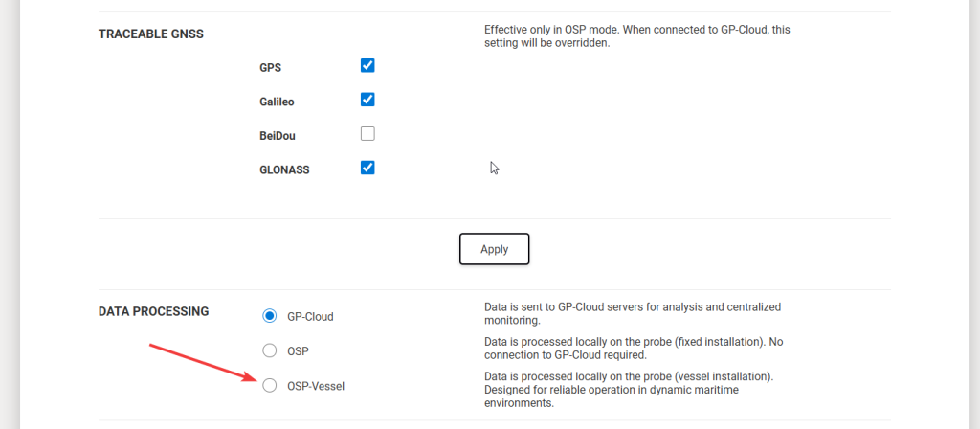Enable the BeiDou checkbox
Image resolution: width=980 pixels, height=429 pixels.
tap(367, 134)
